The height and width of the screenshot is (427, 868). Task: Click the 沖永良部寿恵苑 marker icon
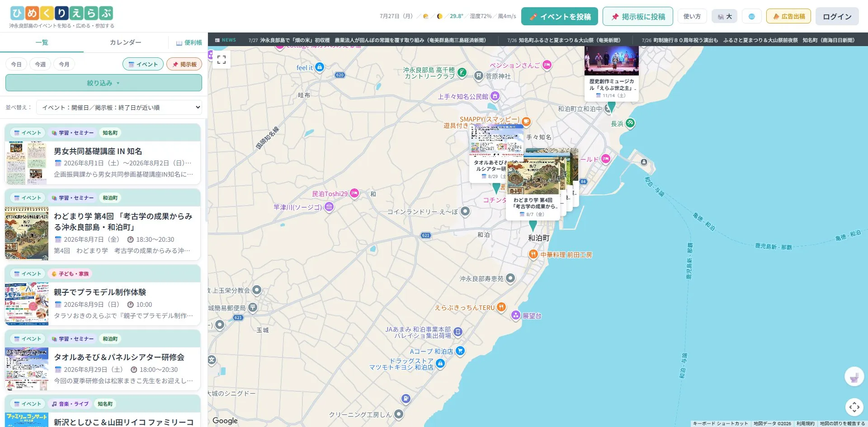510,278
